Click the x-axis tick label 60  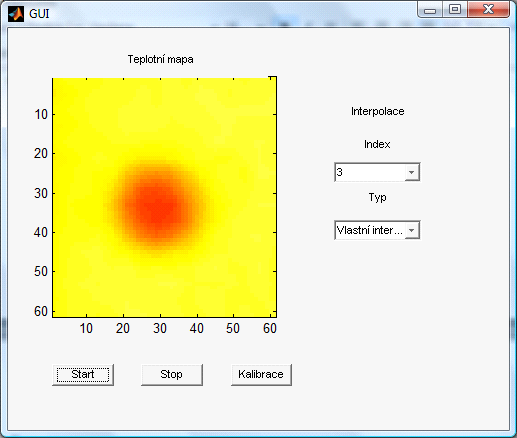(x=270, y=329)
